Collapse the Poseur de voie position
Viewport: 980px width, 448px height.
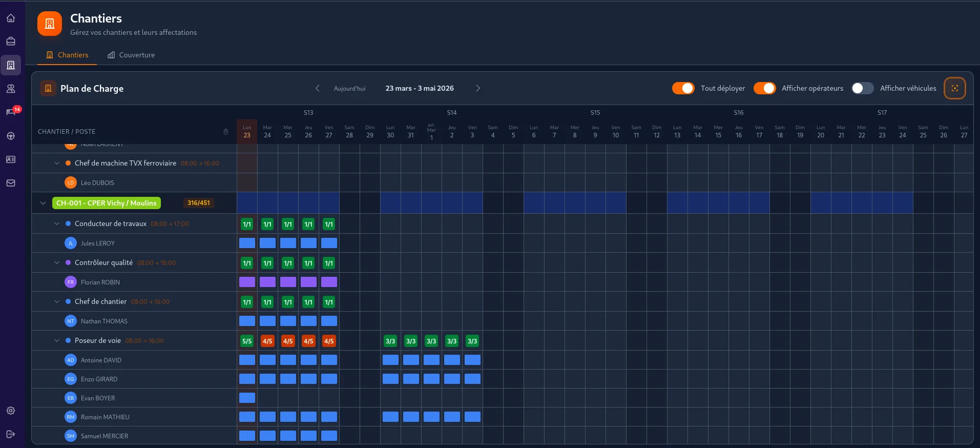tap(57, 340)
